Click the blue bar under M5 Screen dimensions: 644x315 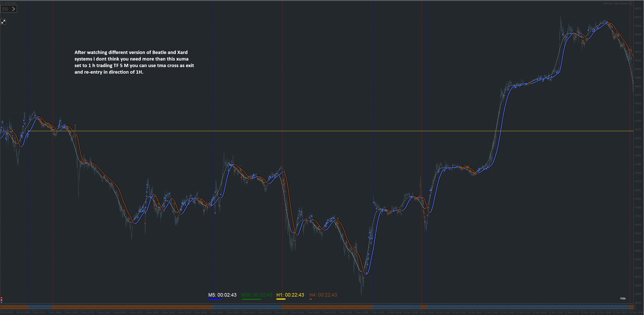point(215,299)
